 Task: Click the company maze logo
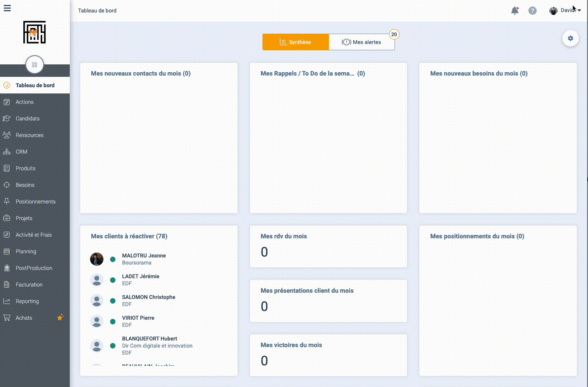(34, 32)
